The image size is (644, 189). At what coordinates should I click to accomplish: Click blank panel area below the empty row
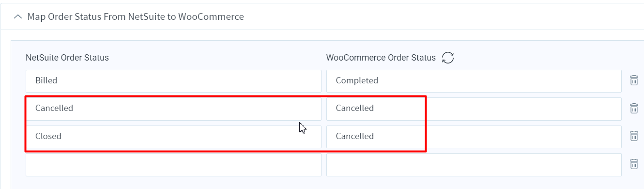tap(324, 183)
